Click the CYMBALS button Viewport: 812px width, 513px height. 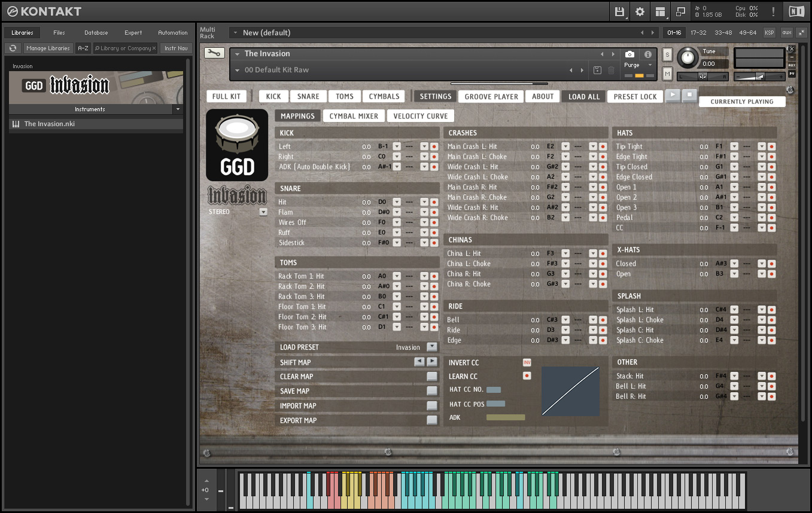tap(384, 96)
